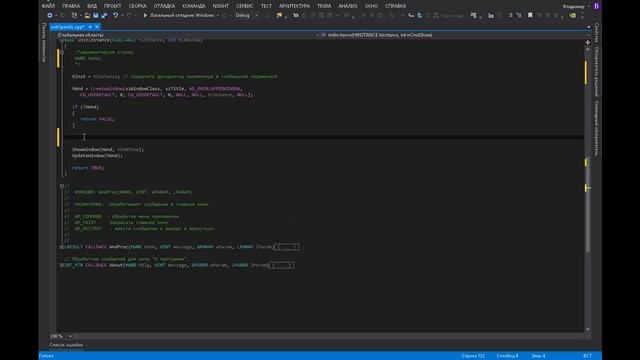The width and height of the screenshot is (640, 360).
Task: Expand the collapsed WndProc function
Action: click(62, 247)
